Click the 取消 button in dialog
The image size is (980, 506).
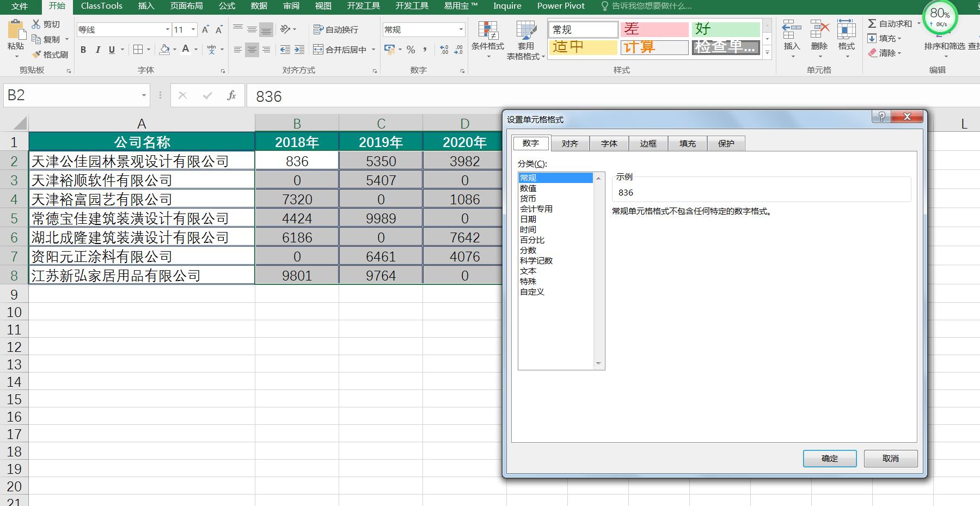pyautogui.click(x=890, y=459)
